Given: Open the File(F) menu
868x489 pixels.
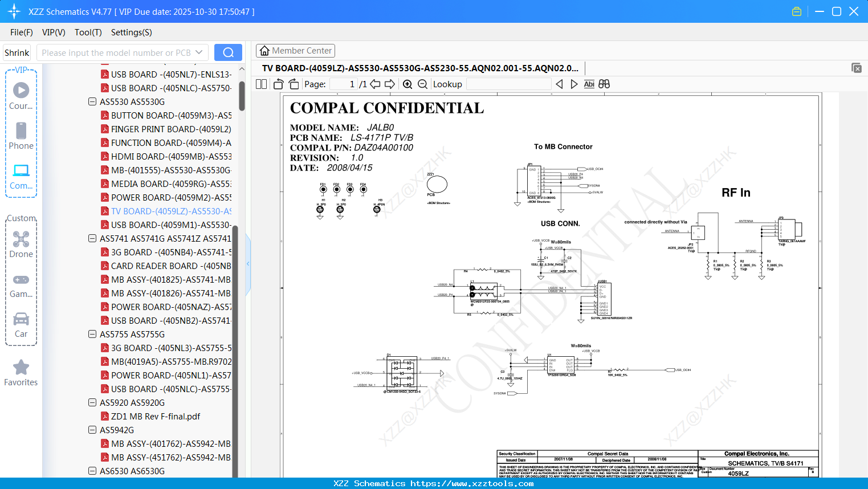Looking at the screenshot, I should pos(22,32).
